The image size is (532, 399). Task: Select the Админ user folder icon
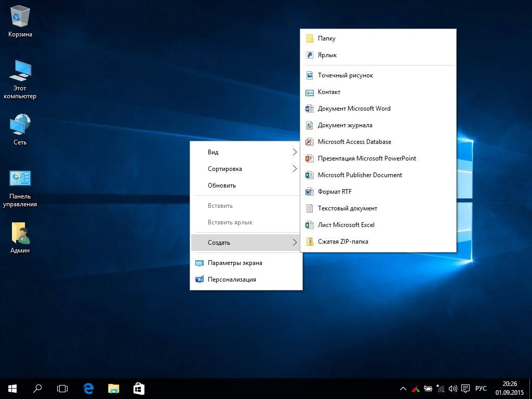20,237
